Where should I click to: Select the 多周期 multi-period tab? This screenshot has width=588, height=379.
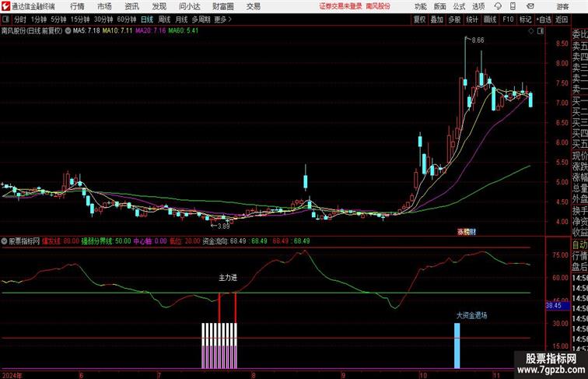tap(201, 19)
